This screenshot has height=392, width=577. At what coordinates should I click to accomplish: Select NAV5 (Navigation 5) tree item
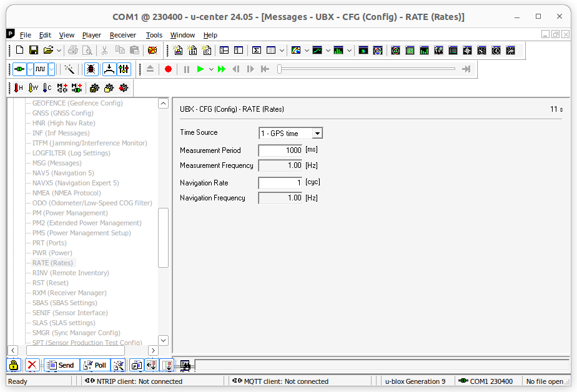point(63,173)
